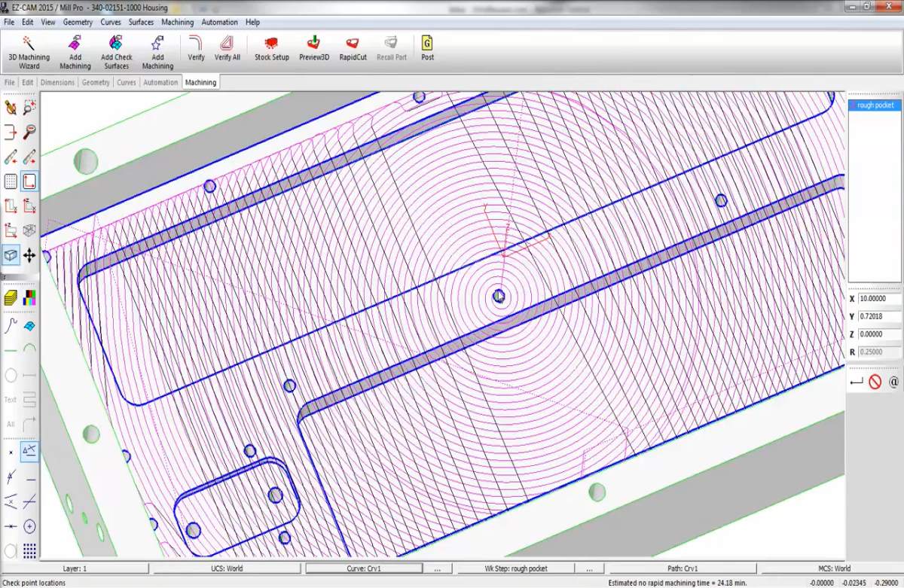Select the circle tool icon

pyautogui.click(x=11, y=375)
